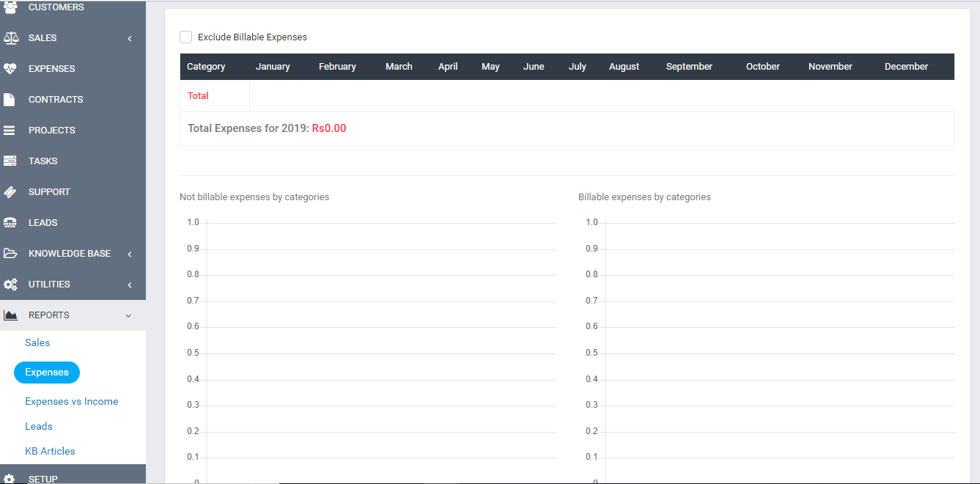980x484 pixels.
Task: Open the Setup menu item
Action: pos(43,479)
